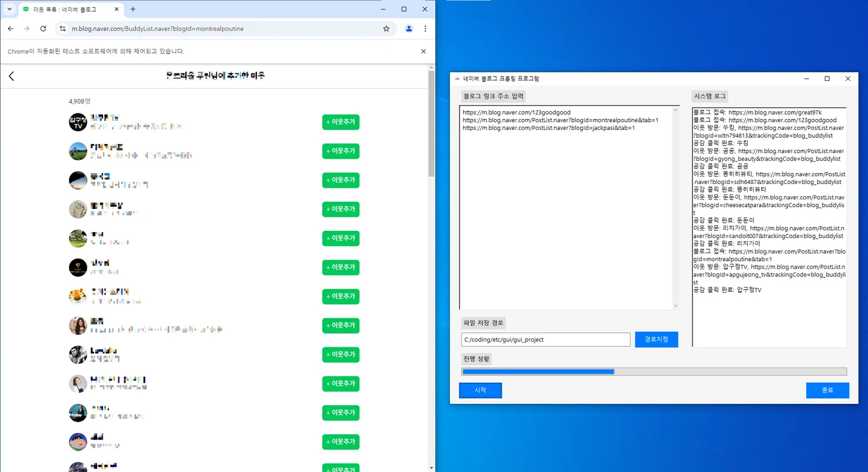Open the 압구정TV profile avatar
Screen dimensions: 868x472
point(78,122)
